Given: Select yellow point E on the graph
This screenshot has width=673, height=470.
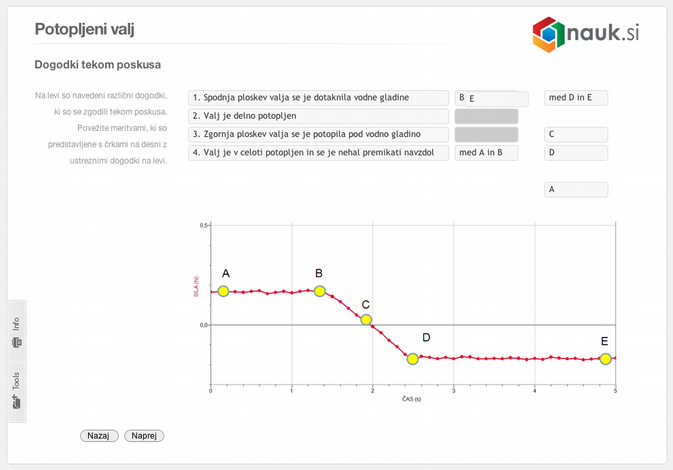Looking at the screenshot, I should [x=605, y=359].
